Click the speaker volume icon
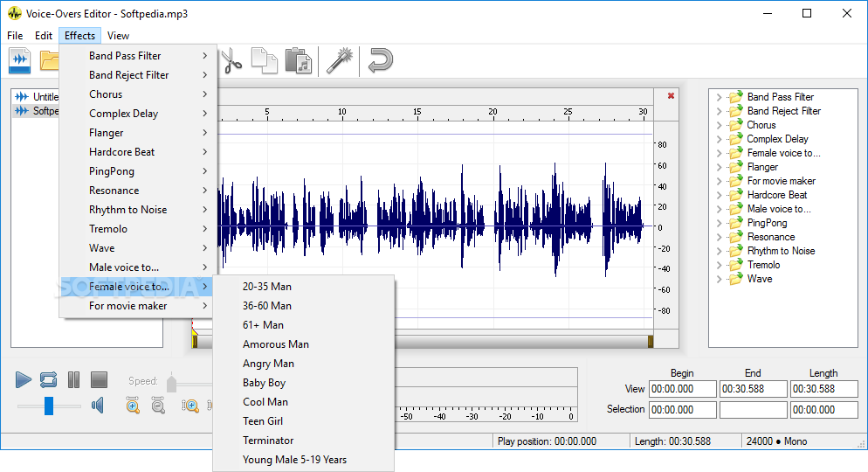Image resolution: width=868 pixels, height=472 pixels. (99, 405)
